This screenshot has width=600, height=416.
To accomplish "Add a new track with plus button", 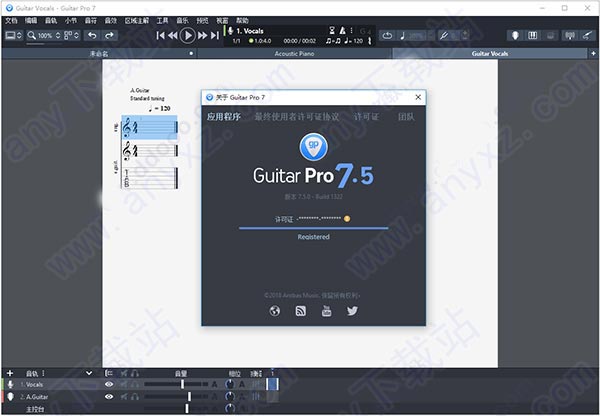I will coord(10,373).
